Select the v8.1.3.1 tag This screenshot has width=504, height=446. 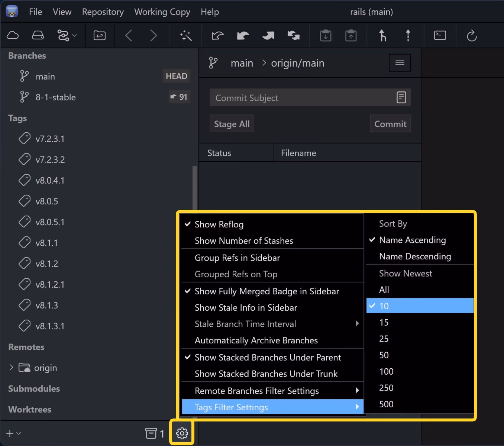click(x=99, y=326)
